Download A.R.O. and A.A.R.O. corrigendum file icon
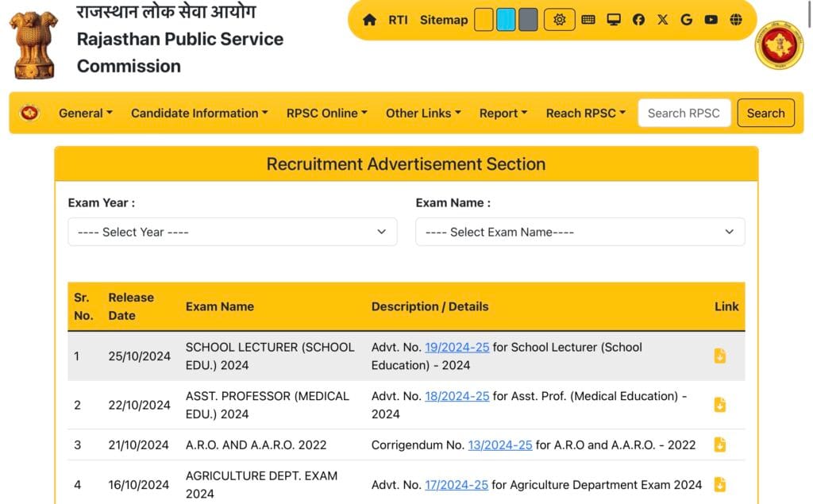This screenshot has width=813, height=504. (x=719, y=444)
